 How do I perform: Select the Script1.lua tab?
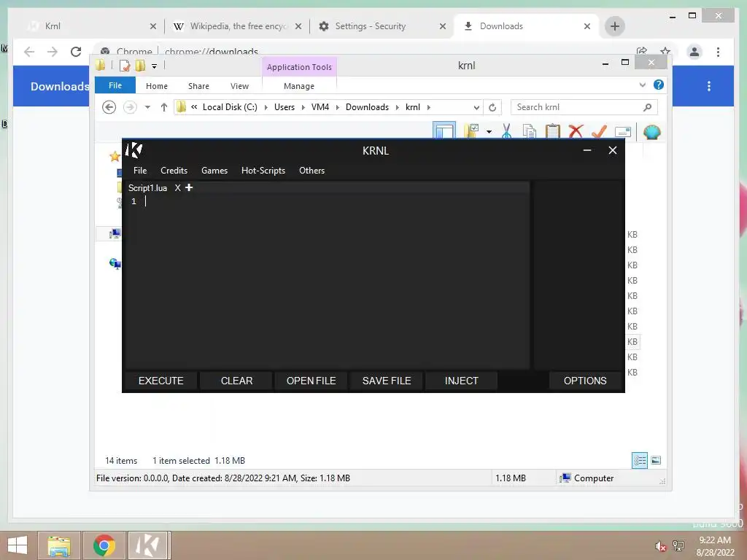pyautogui.click(x=147, y=188)
